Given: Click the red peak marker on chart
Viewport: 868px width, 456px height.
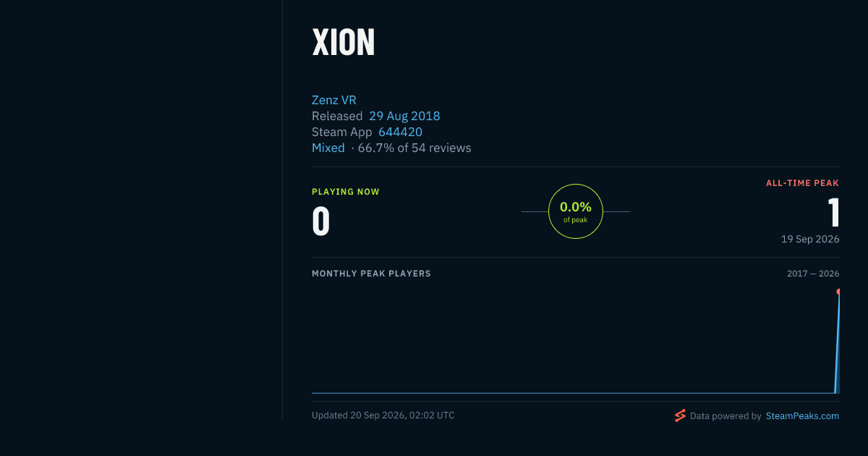Looking at the screenshot, I should 839,292.
